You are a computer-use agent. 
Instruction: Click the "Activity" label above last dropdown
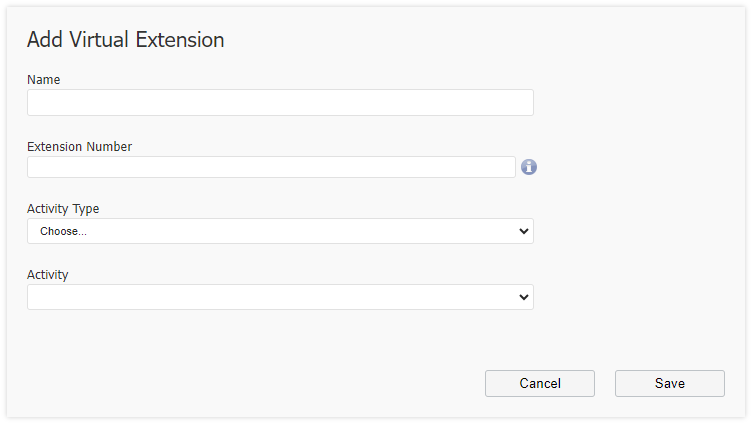(47, 274)
